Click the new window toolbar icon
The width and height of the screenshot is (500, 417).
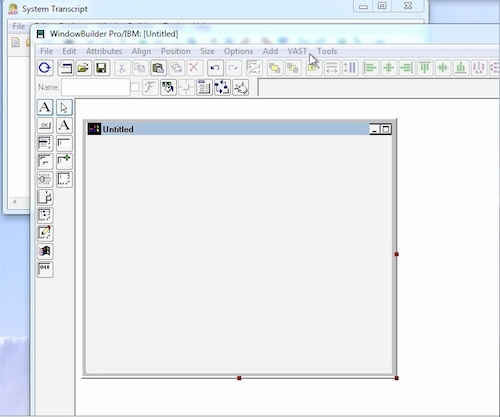point(65,68)
